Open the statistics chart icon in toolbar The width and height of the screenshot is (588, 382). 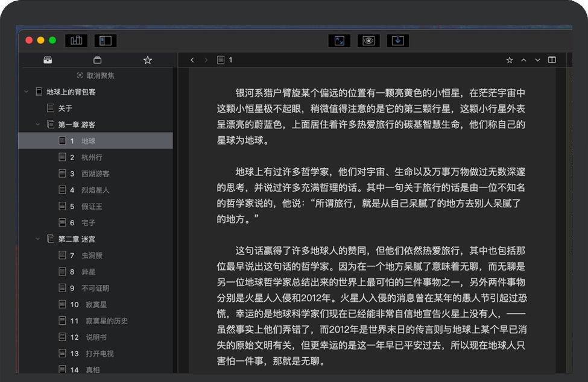[76, 40]
